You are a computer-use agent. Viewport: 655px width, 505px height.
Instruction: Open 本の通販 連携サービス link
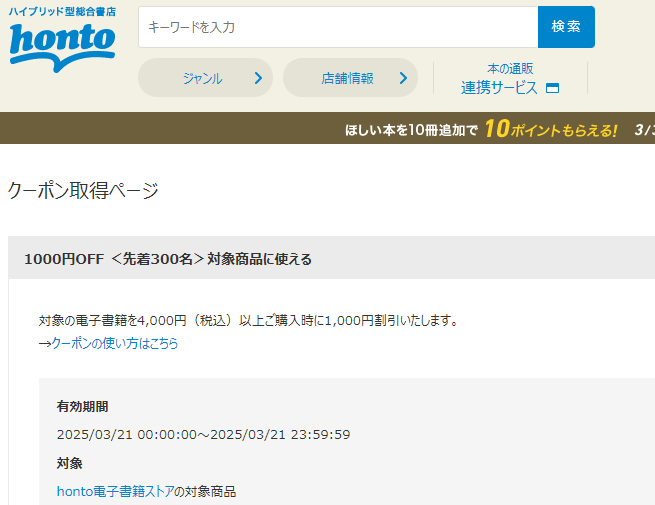(510, 79)
